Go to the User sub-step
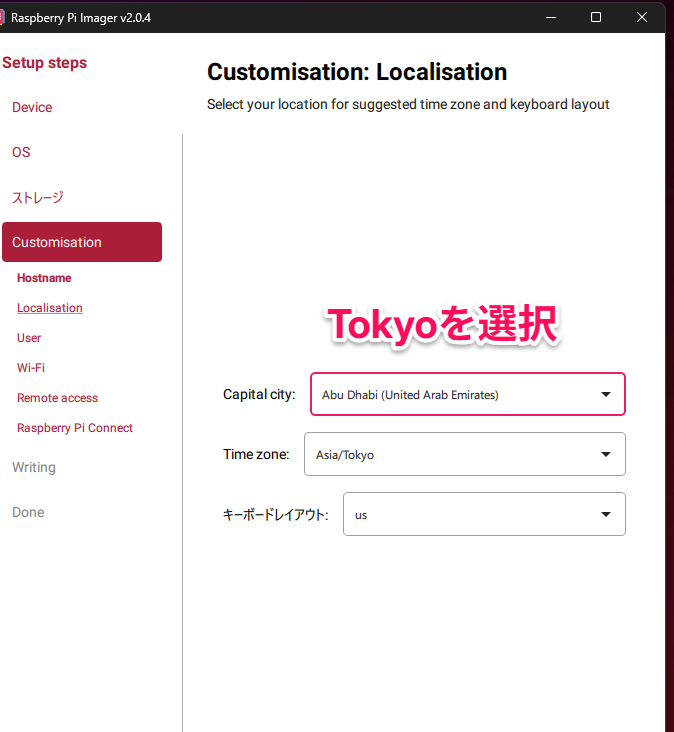 point(29,338)
